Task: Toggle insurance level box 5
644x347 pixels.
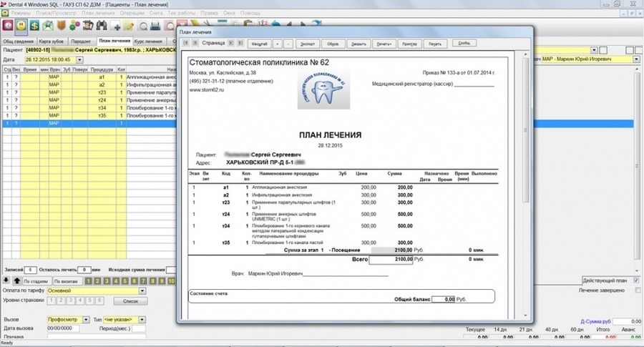Action: 89,300
